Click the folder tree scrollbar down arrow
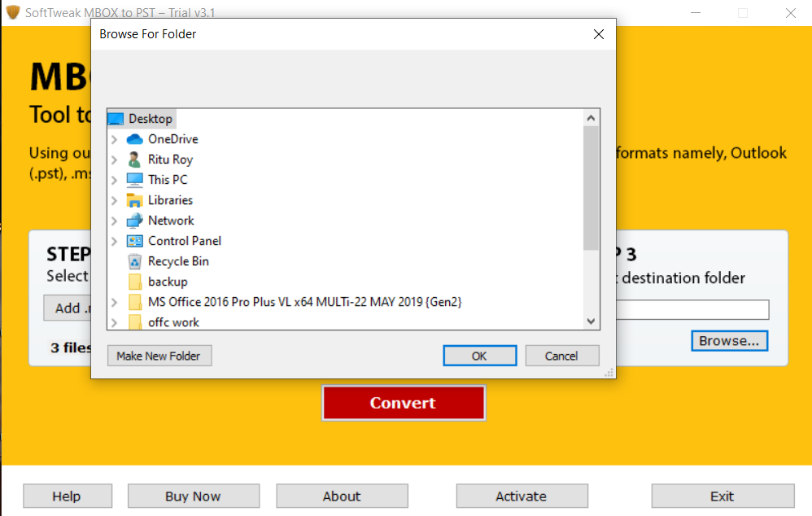812x516 pixels. coord(591,321)
